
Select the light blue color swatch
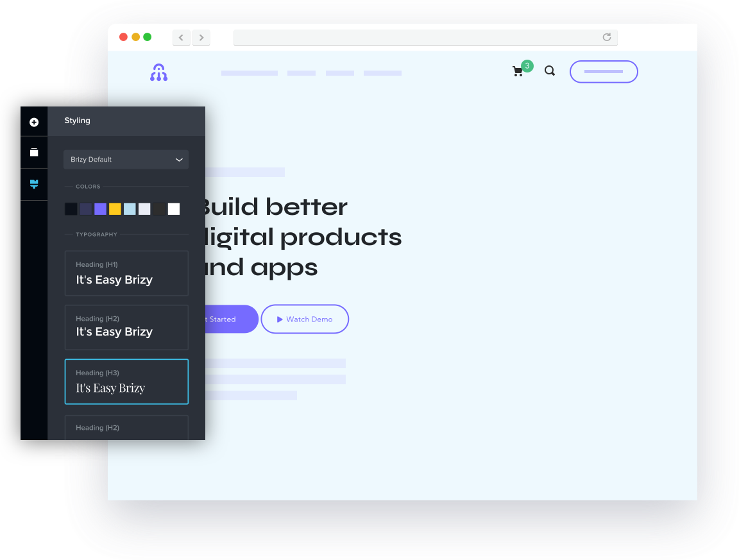click(x=130, y=209)
